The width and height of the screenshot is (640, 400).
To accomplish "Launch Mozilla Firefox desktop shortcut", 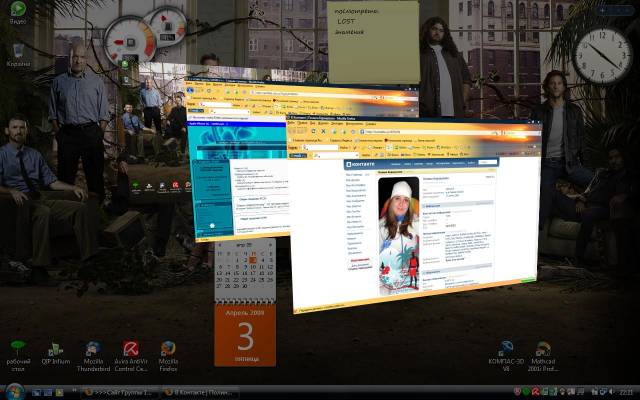I will pos(168,356).
